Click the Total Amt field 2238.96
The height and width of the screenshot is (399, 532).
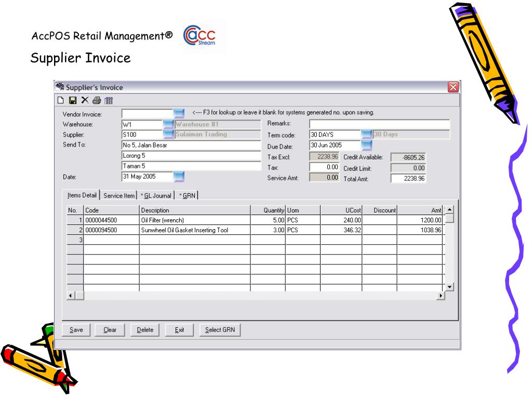[x=408, y=179]
